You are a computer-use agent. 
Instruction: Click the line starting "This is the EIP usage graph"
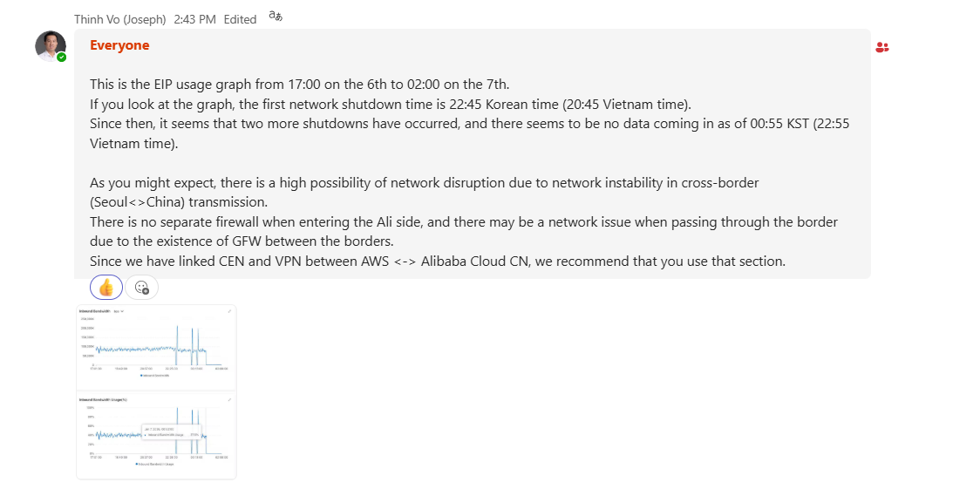299,85
